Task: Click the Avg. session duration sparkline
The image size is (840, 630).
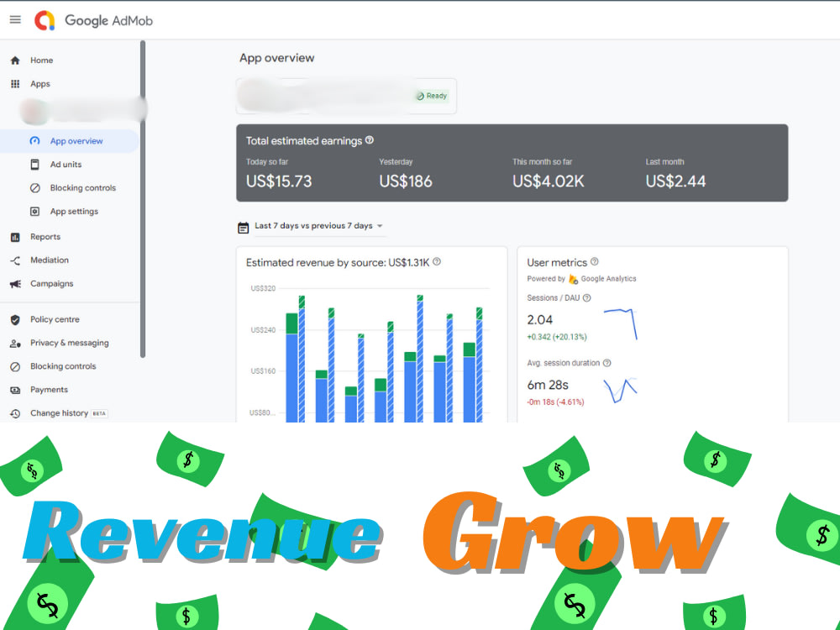Action: (x=621, y=390)
